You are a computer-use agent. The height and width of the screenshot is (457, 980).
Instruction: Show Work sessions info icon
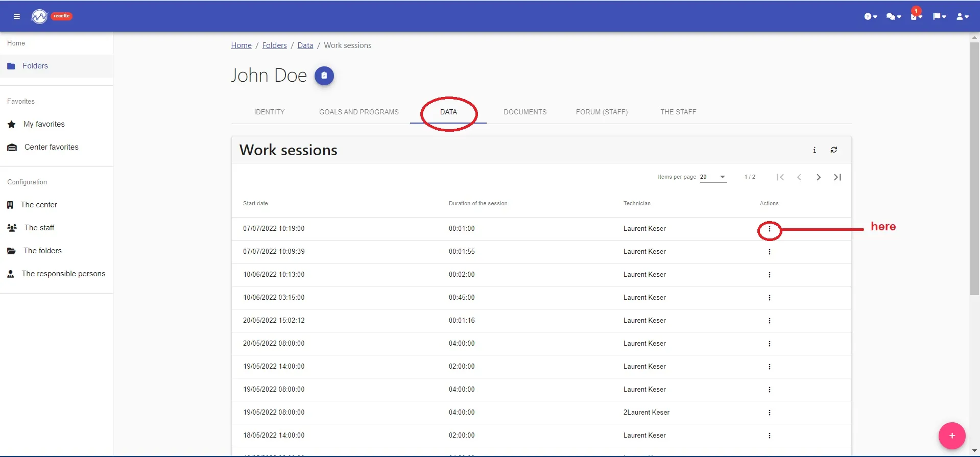click(815, 150)
